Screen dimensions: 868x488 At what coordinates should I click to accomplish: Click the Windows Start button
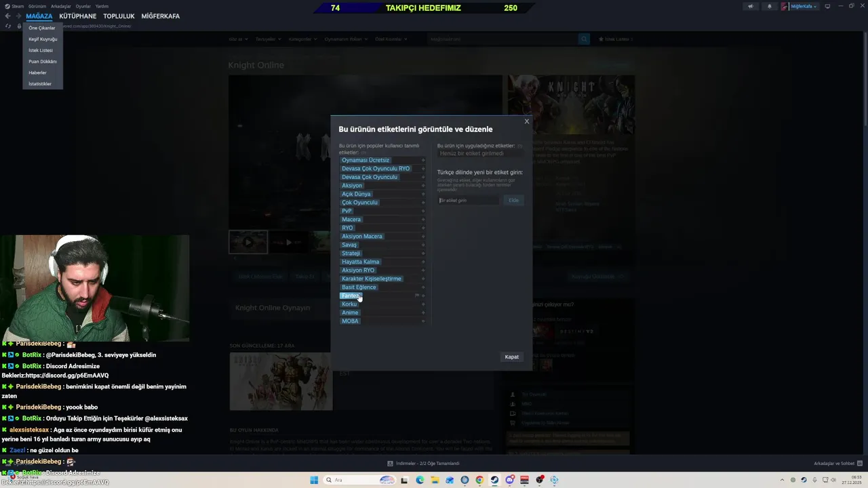coord(314,480)
